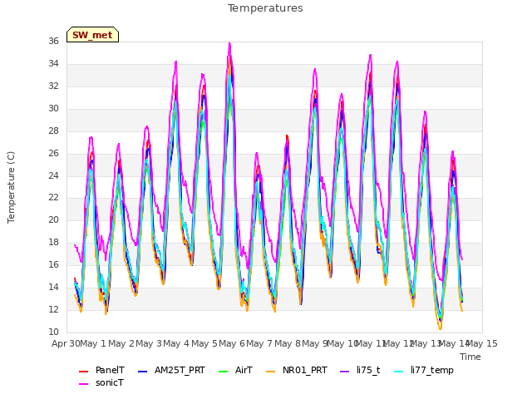
Task: Select the li77_temp legend label
Action: [x=432, y=370]
